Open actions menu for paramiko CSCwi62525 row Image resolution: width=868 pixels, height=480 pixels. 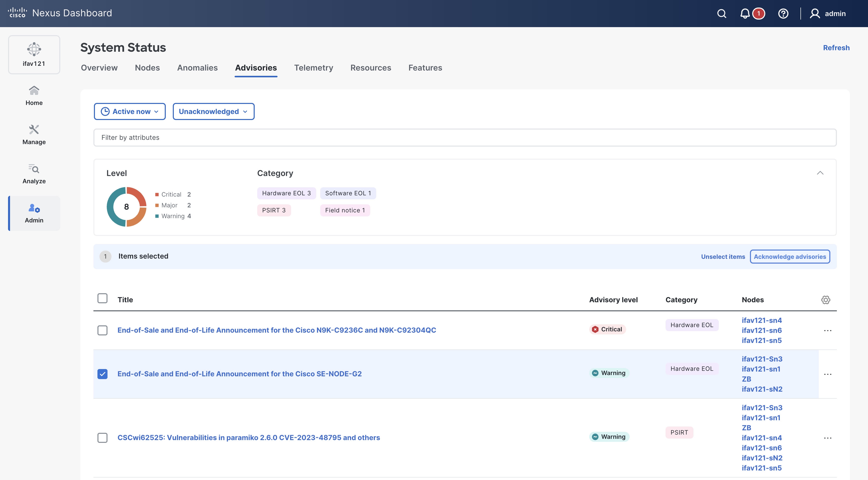tap(828, 438)
